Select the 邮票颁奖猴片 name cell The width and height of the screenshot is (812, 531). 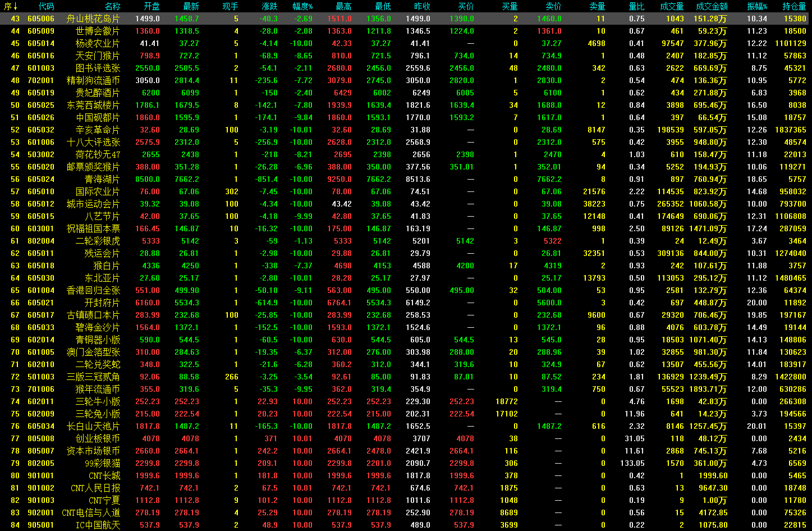(93, 167)
